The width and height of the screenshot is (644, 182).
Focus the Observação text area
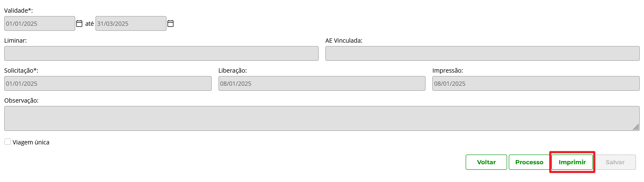coord(322,118)
